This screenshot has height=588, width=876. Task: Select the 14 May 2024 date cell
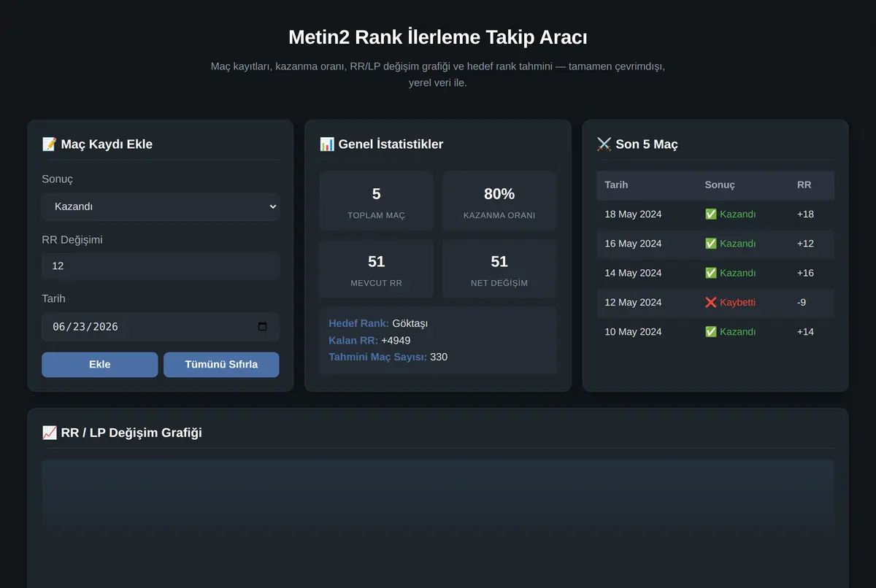633,273
